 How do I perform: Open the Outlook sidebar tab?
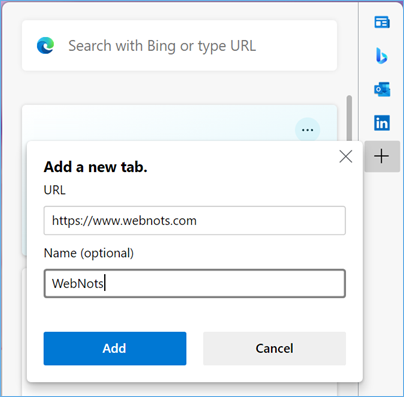382,89
